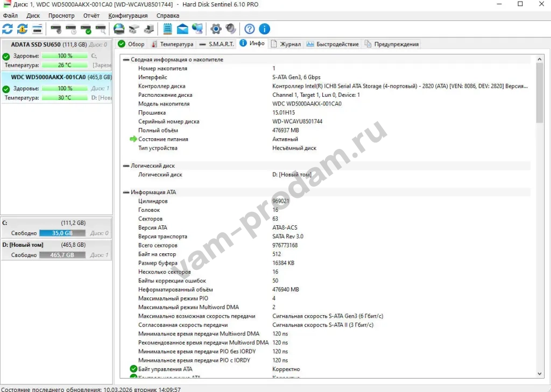
Task: Open the Конфигурация menu
Action: click(x=128, y=16)
